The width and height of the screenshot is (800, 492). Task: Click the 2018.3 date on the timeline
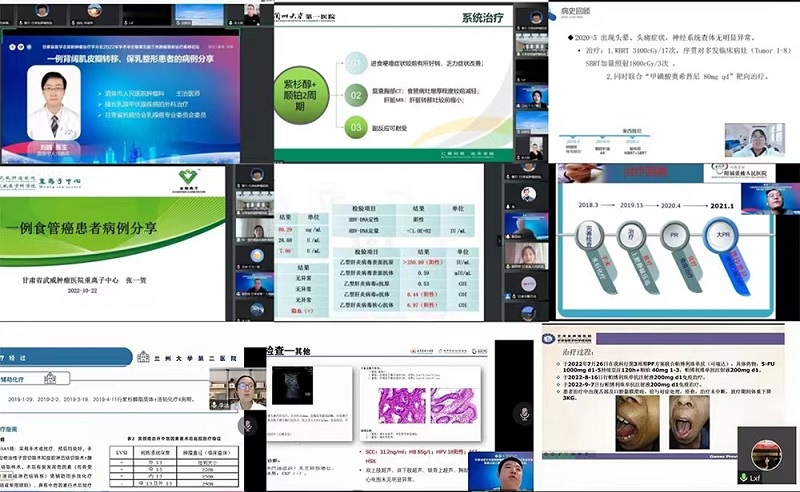588,205
